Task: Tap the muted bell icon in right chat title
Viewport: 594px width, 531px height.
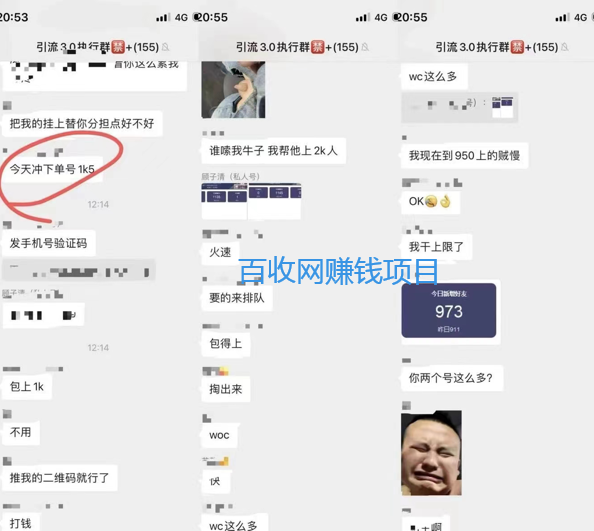Action: tap(565, 47)
